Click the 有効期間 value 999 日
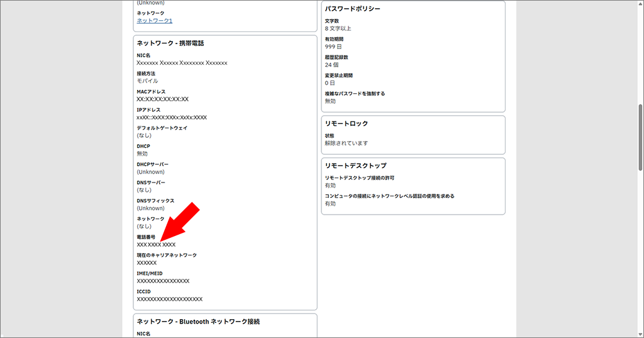The width and height of the screenshot is (644, 338). click(333, 47)
